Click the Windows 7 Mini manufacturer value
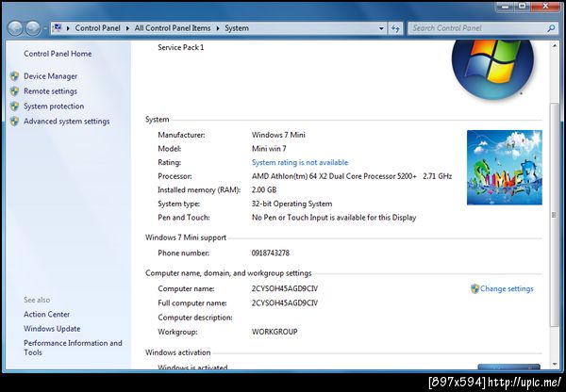 [278, 135]
